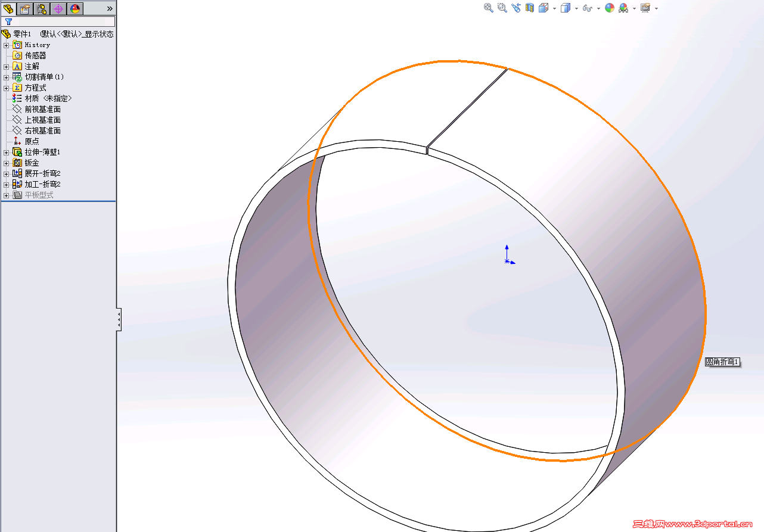Click the Hide/Show Items glasses icon
Viewport: 764px width, 532px height.
tap(588, 8)
